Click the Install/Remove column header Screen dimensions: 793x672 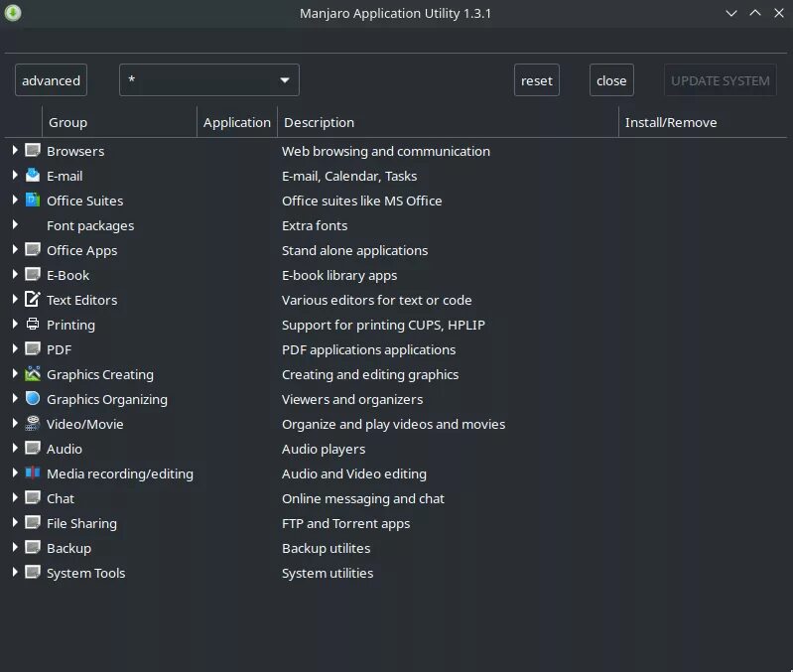point(671,122)
